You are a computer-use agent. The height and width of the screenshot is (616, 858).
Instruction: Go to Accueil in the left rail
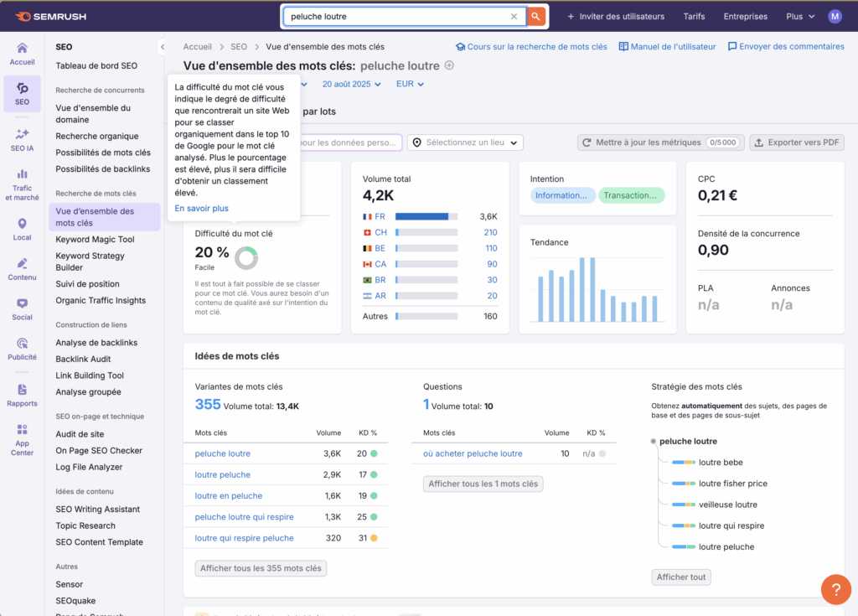[22, 54]
